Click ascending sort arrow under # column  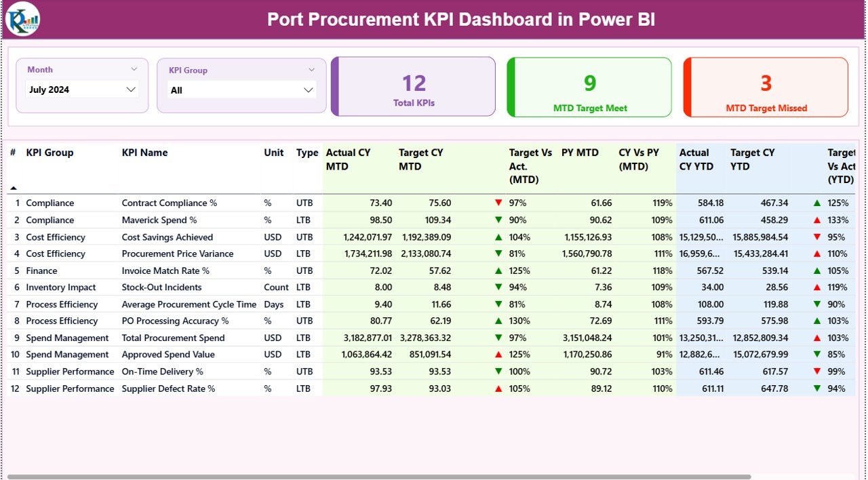14,187
